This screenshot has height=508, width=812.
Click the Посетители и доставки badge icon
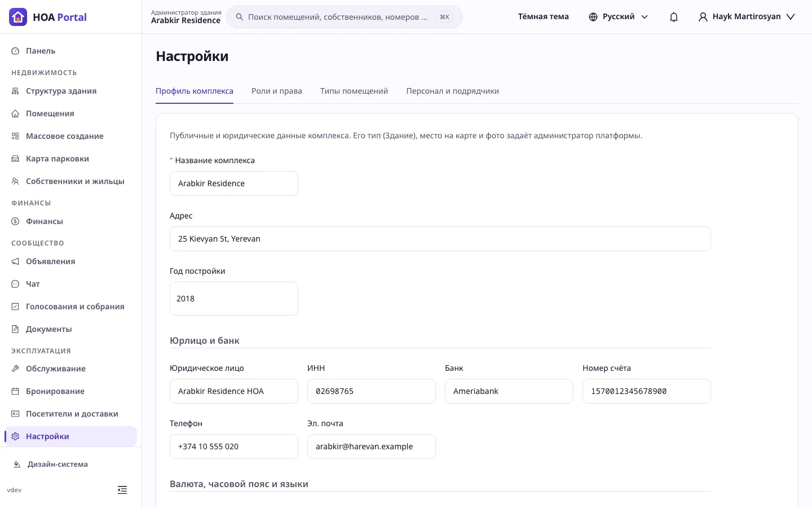(15, 414)
